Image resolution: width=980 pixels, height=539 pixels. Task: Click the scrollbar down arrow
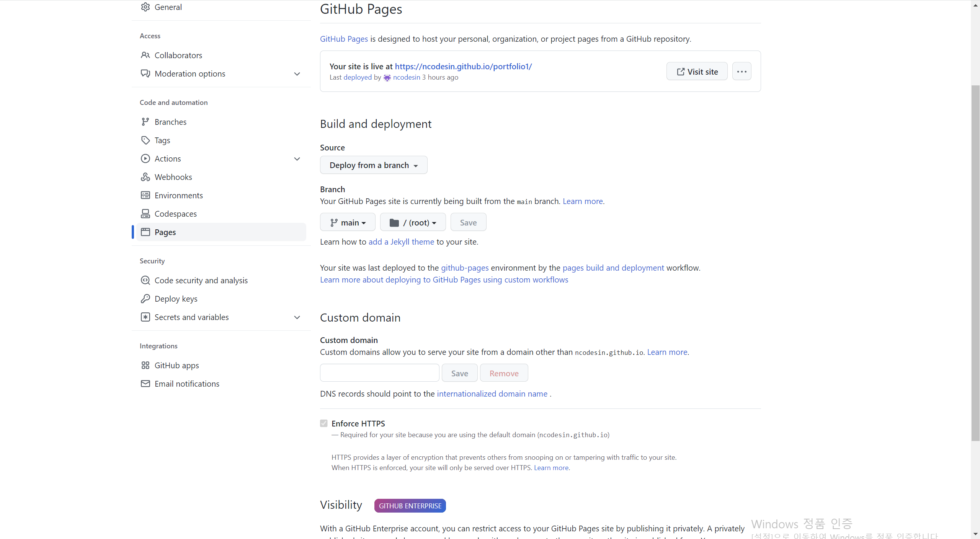click(x=975, y=534)
